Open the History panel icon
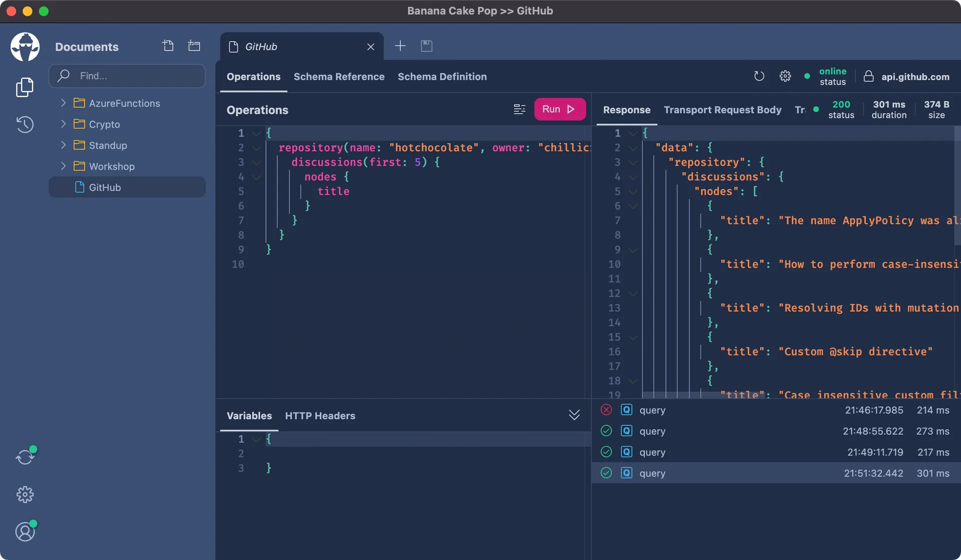Viewport: 961px width, 560px height. (25, 124)
